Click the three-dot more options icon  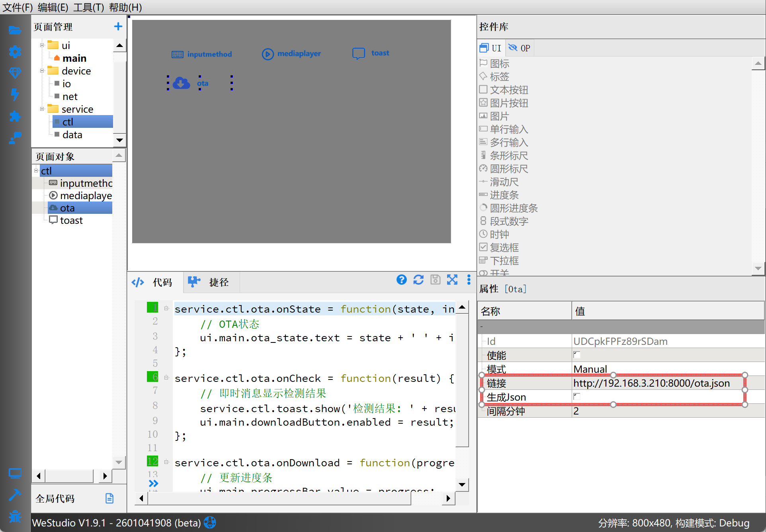[469, 280]
